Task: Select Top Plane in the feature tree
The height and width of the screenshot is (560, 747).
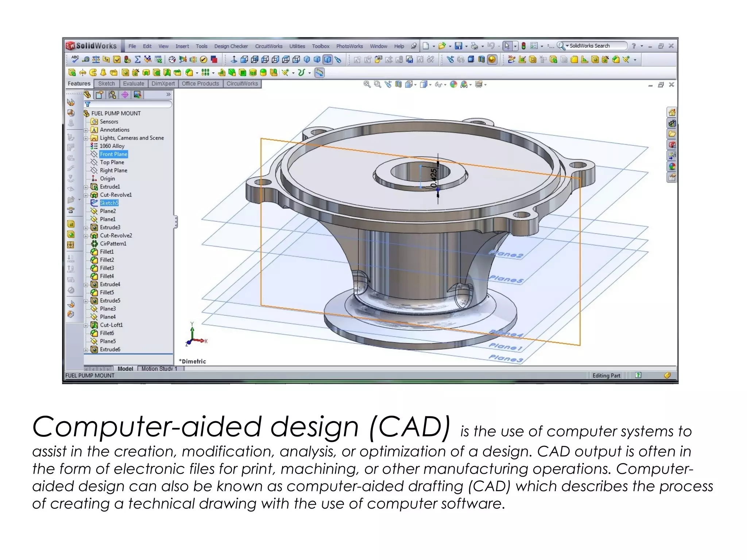Action: click(112, 162)
